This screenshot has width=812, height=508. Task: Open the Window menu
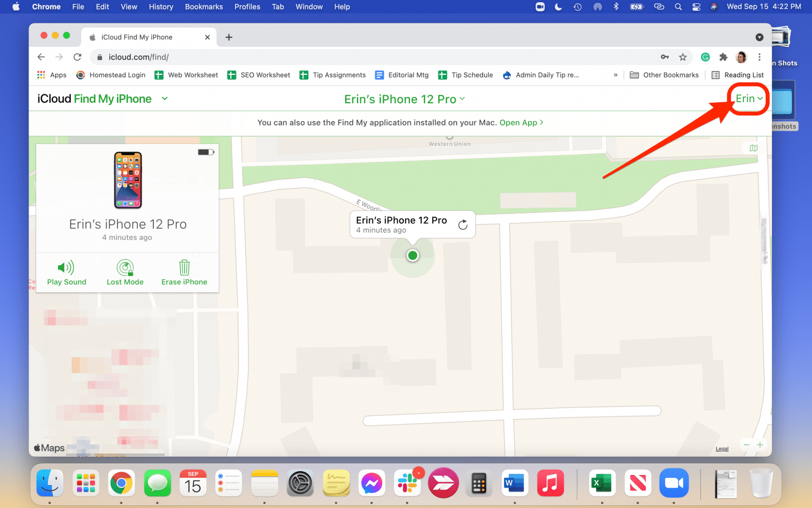[x=309, y=7]
